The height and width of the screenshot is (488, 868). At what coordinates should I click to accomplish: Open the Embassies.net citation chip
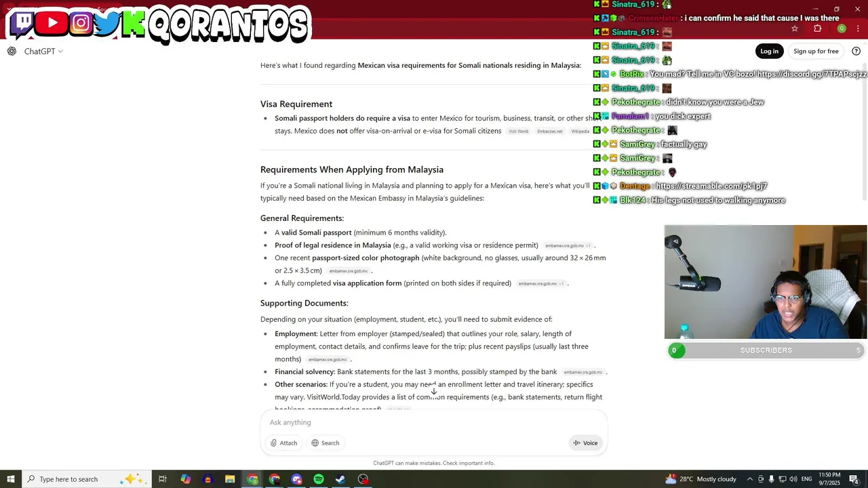click(549, 131)
